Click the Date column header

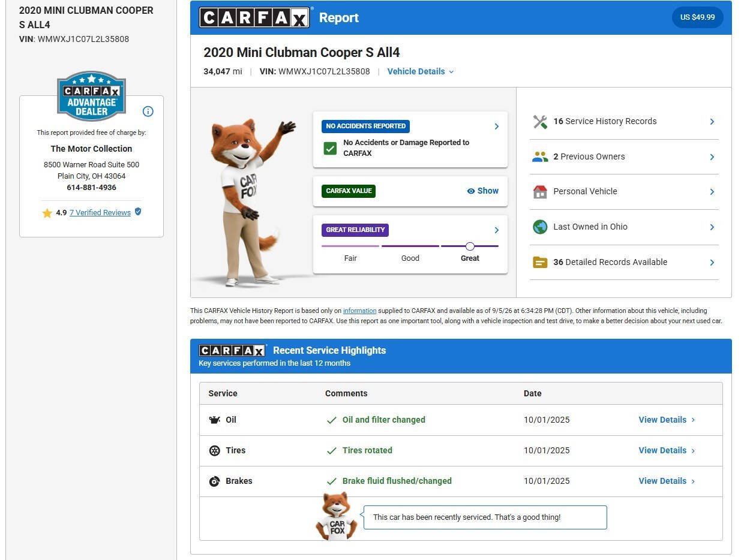(532, 393)
